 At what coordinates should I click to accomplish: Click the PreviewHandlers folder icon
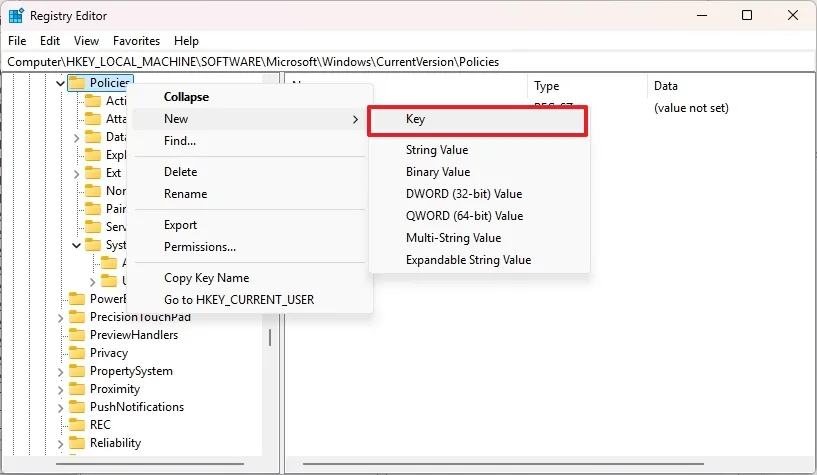[x=77, y=335]
